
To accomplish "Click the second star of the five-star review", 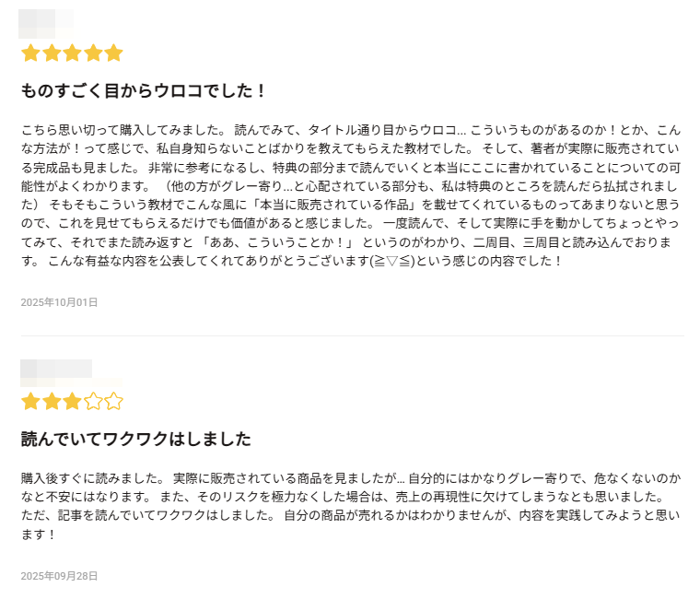I will pos(52,53).
